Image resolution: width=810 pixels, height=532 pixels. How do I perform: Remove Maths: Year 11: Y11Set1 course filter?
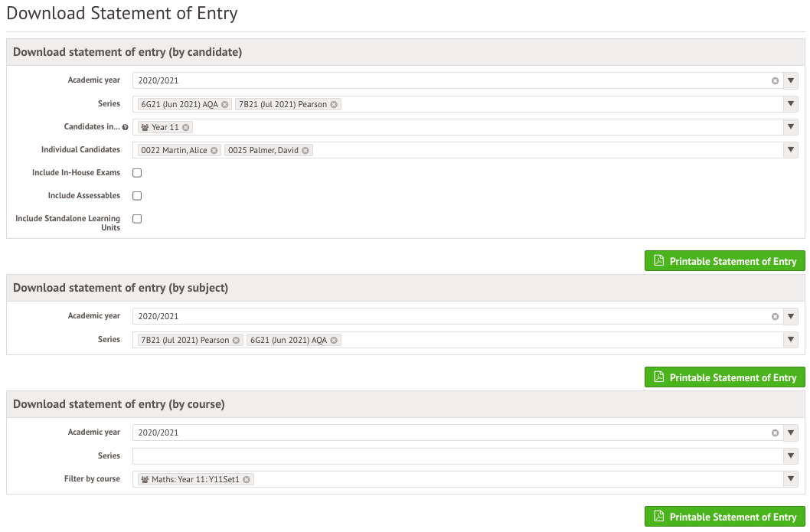click(247, 479)
